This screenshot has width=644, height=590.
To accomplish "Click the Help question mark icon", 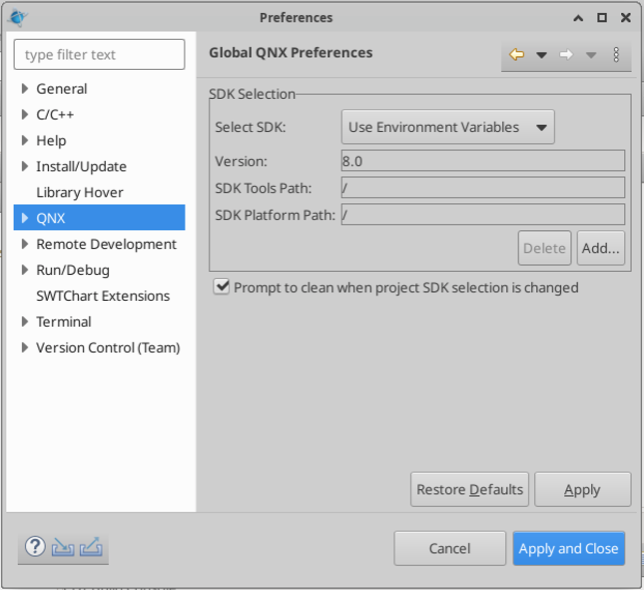I will click(35, 547).
